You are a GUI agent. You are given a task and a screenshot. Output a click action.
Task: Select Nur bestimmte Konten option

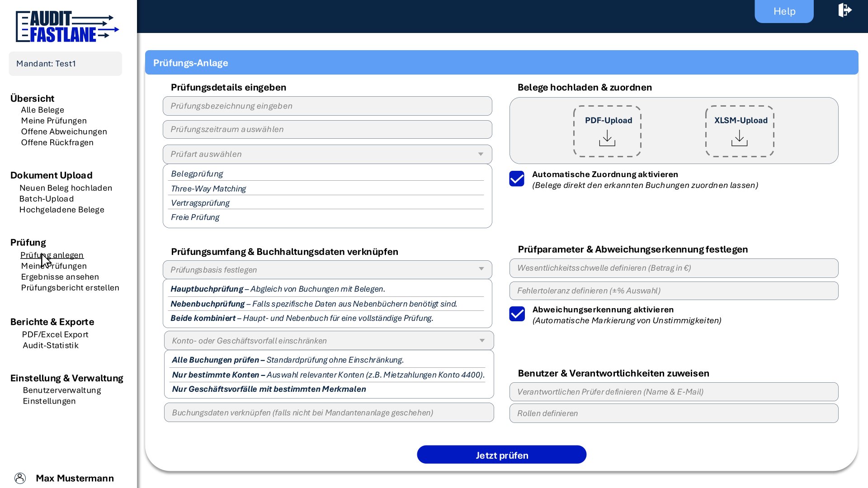point(328,375)
